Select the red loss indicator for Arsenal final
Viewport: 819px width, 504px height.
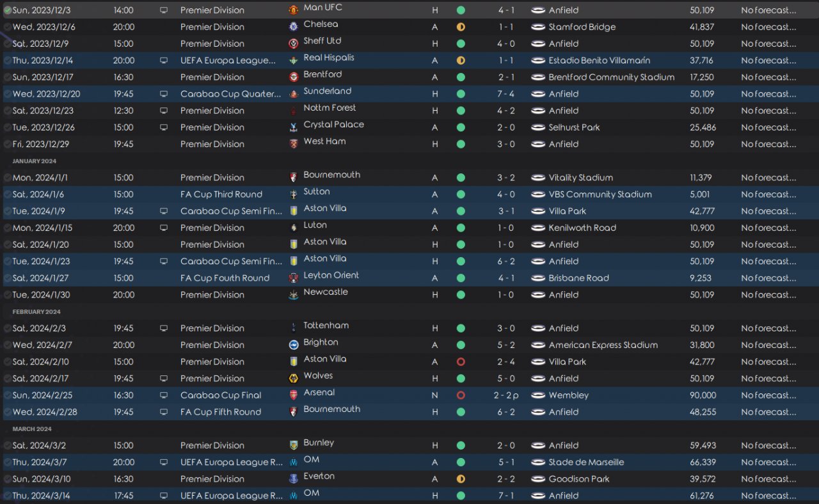coord(461,395)
